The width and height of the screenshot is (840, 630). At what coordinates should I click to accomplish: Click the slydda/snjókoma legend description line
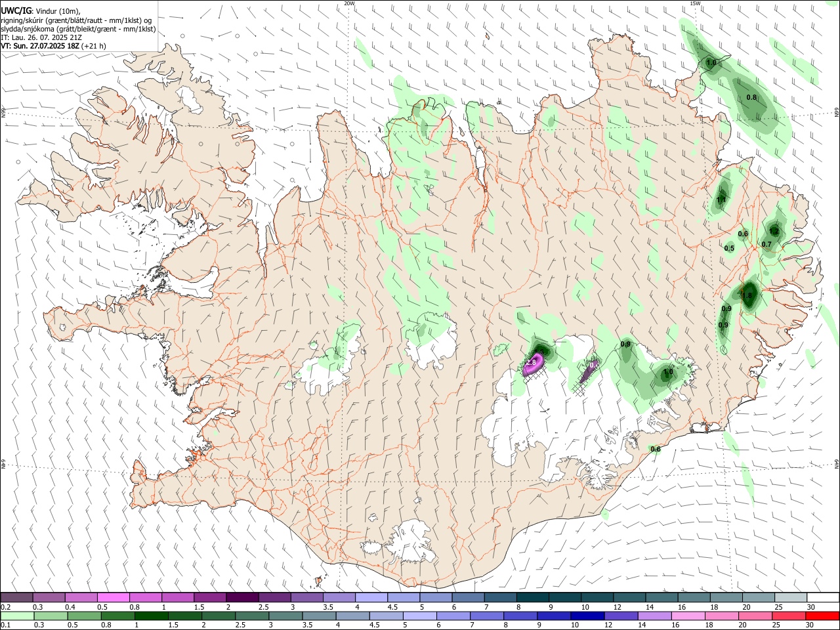click(x=78, y=29)
